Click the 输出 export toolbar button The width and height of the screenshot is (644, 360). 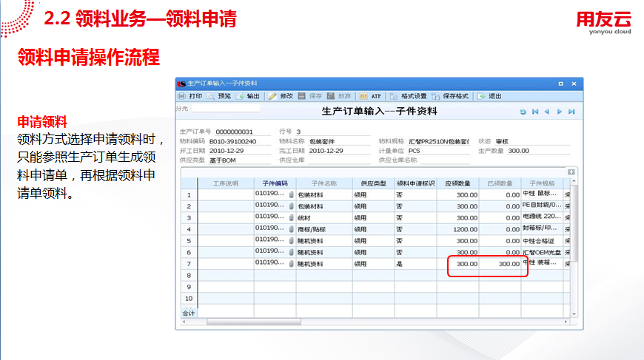point(248,96)
